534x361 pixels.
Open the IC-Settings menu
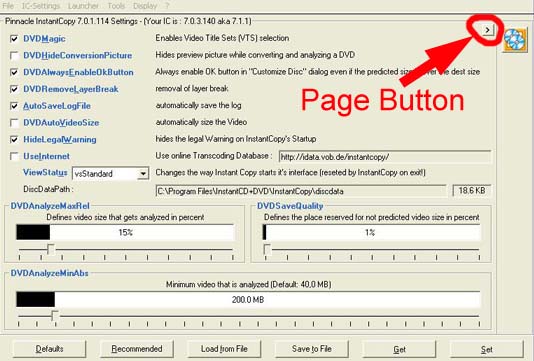click(41, 6)
